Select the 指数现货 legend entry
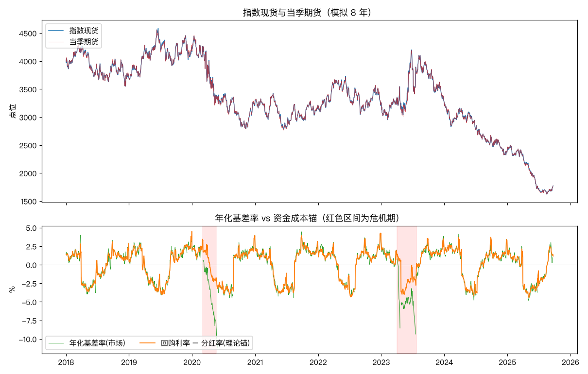This screenshot has width=588, height=374. pos(73,31)
